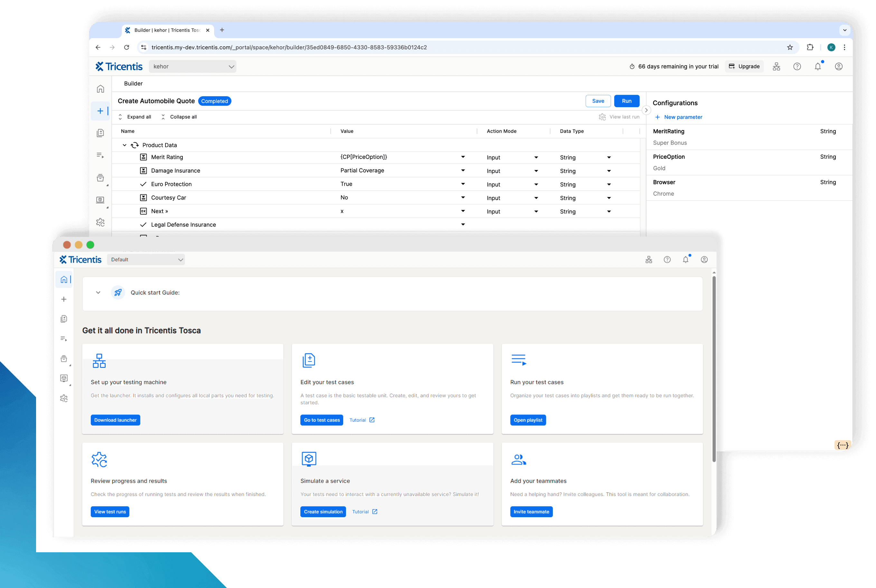Open notifications bell in front window header
The image size is (876, 588).
pos(686,259)
